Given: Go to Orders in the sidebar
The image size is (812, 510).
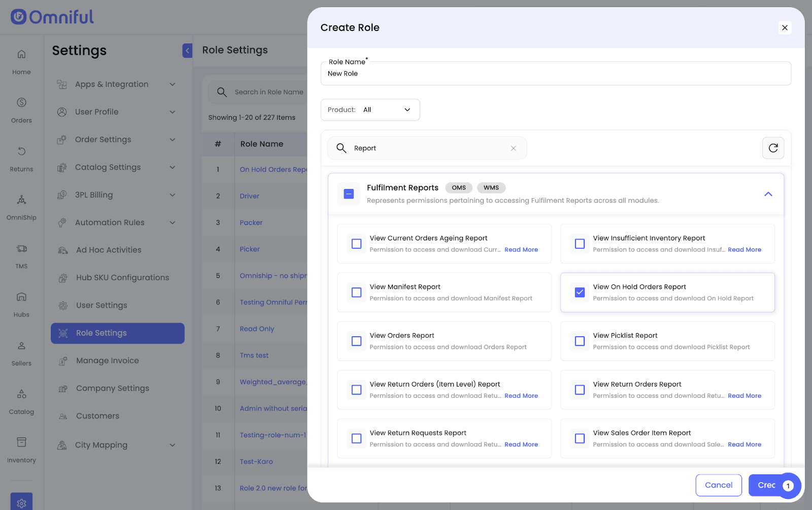Looking at the screenshot, I should [21, 109].
